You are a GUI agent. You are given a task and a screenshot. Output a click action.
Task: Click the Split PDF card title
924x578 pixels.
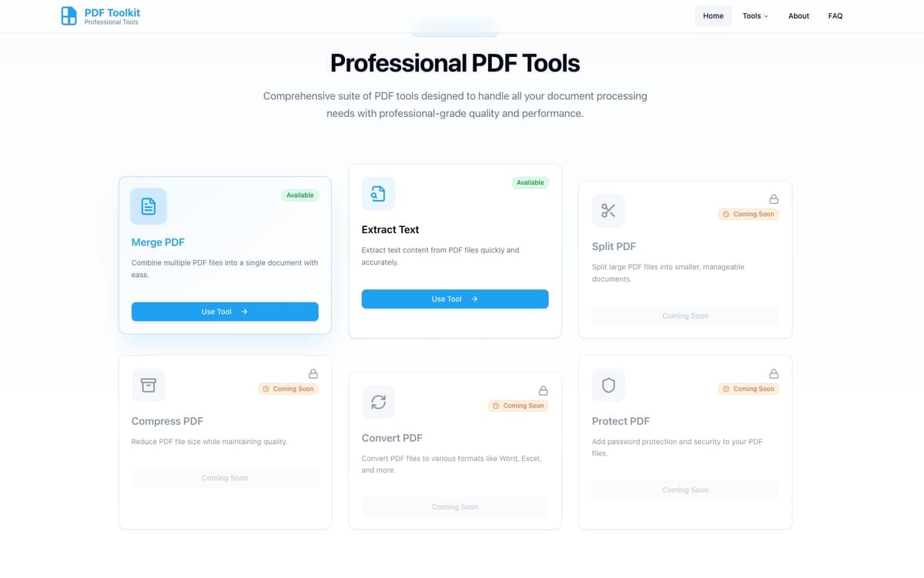point(614,246)
